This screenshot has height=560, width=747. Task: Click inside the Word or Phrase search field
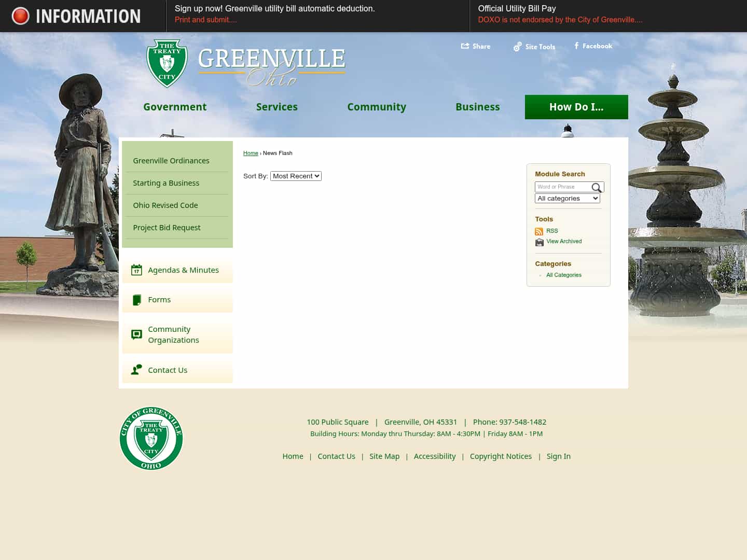pyautogui.click(x=563, y=187)
